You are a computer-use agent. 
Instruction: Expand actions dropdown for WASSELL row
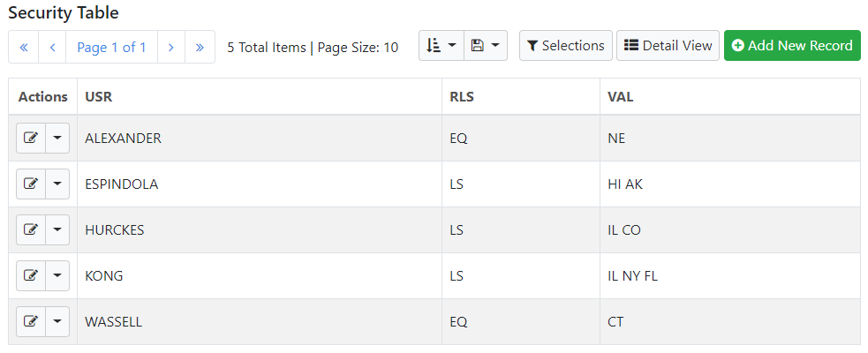[x=57, y=321]
